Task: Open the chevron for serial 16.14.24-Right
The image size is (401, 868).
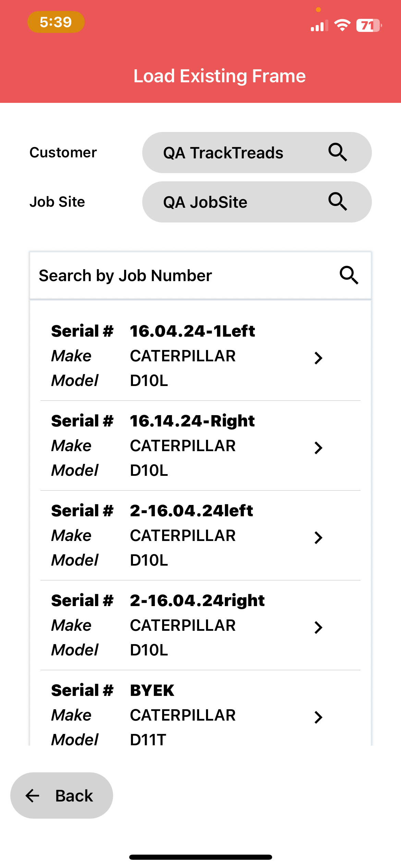Action: point(318,448)
